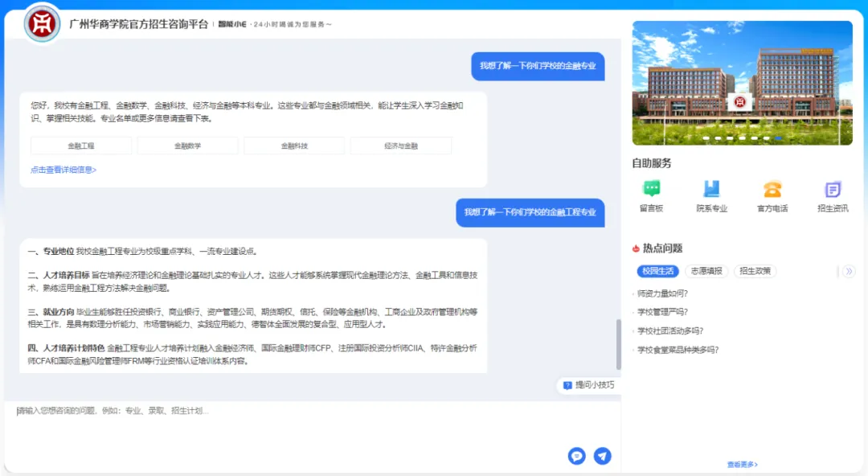Open the 金融工程 major tab
This screenshot has width=868, height=476.
[x=80, y=146]
